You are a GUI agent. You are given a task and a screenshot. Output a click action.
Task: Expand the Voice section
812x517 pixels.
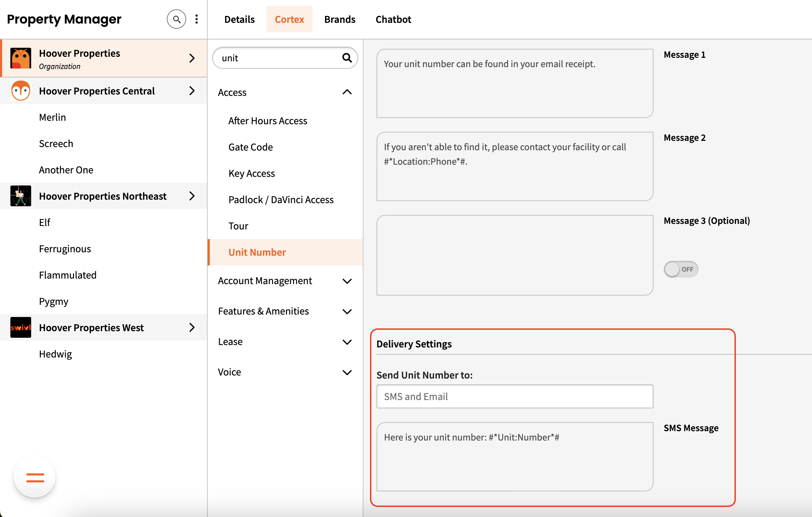347,372
